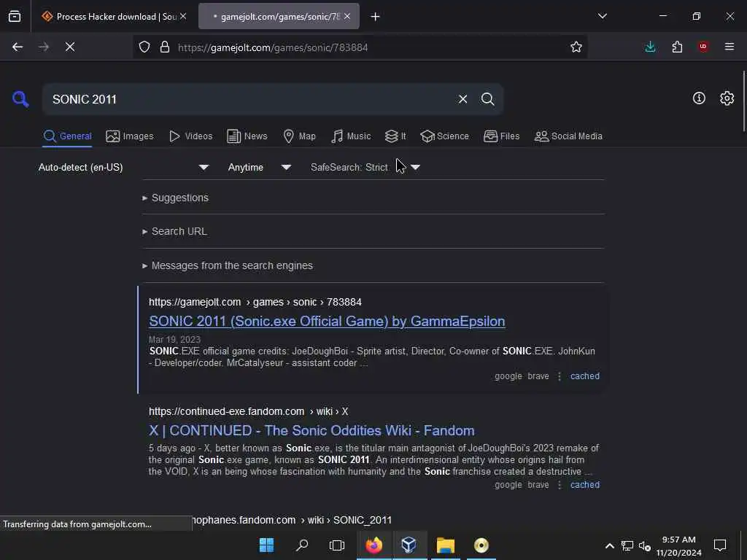Expand the Suggestions section
747x560 pixels.
[x=175, y=198]
